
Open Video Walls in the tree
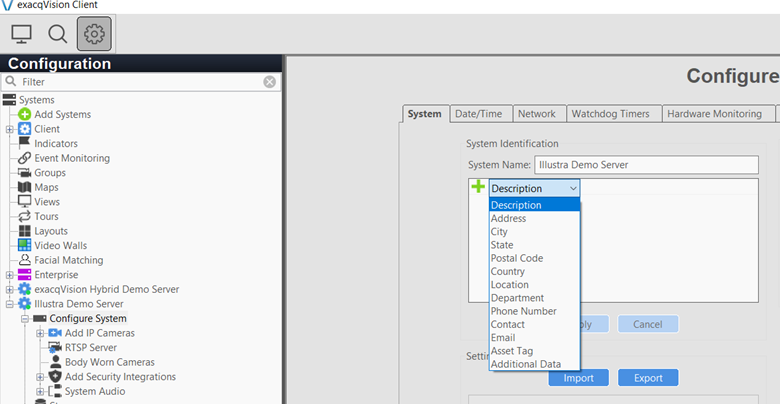coord(61,245)
